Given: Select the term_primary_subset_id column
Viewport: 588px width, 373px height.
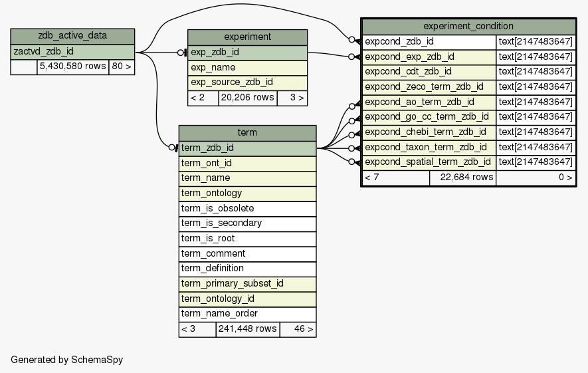Looking at the screenshot, I should pos(247,283).
